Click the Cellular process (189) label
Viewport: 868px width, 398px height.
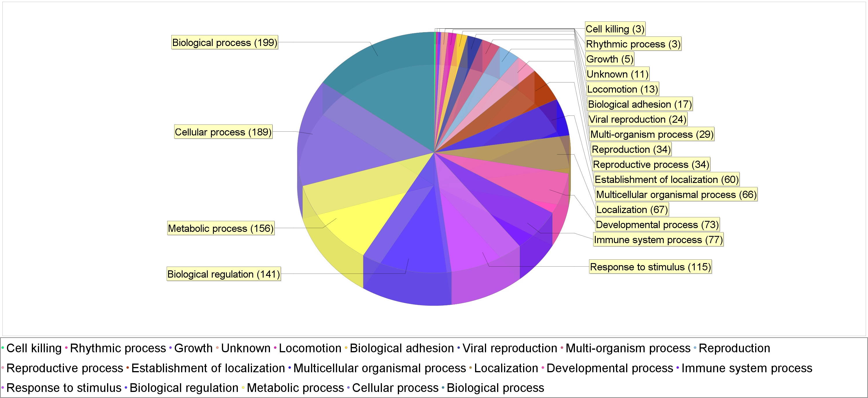pyautogui.click(x=223, y=132)
